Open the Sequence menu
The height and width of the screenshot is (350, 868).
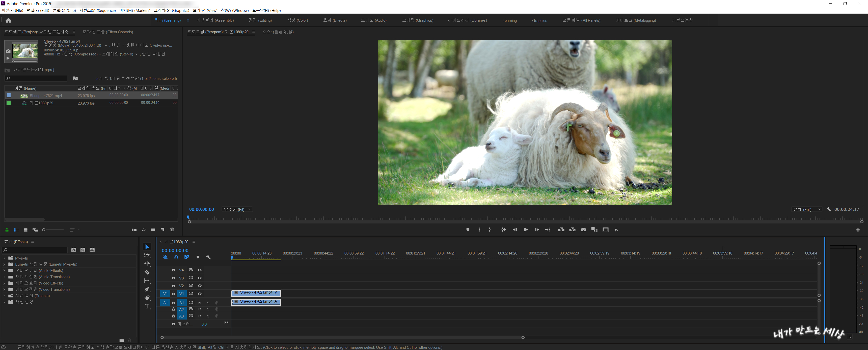click(x=97, y=10)
